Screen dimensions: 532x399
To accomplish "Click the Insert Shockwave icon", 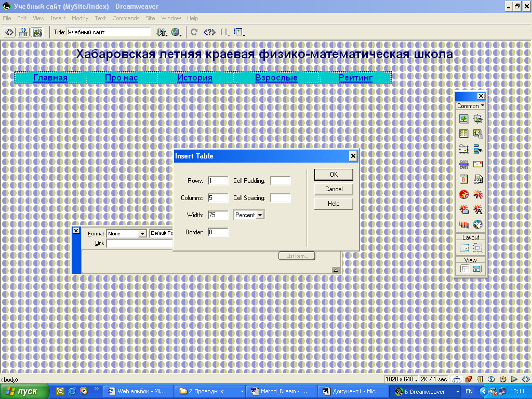I will click(x=463, y=224).
